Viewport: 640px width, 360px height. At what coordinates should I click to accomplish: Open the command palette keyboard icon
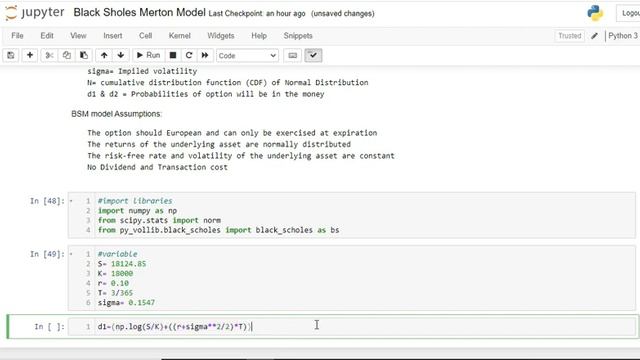[x=293, y=55]
